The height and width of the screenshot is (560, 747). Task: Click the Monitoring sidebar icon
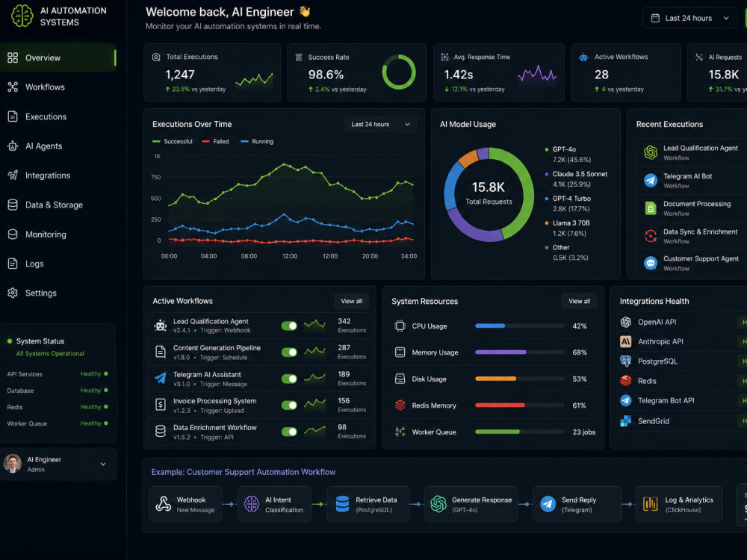(13, 234)
